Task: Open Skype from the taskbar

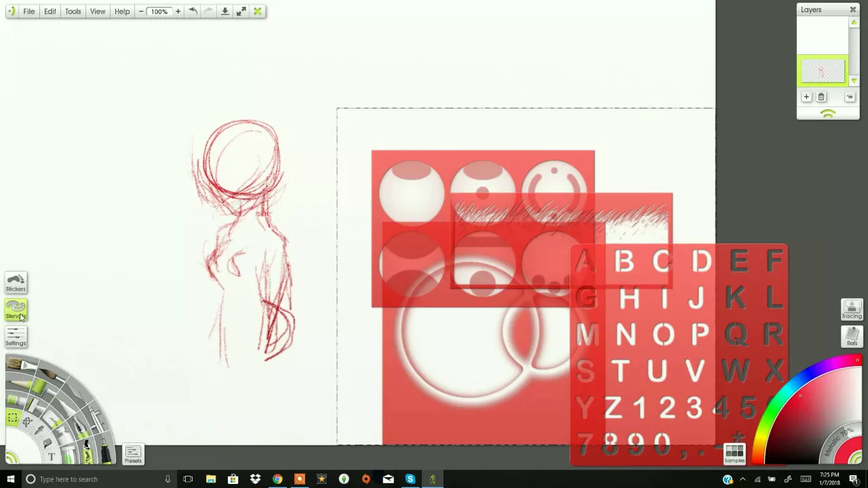Action: tap(410, 479)
